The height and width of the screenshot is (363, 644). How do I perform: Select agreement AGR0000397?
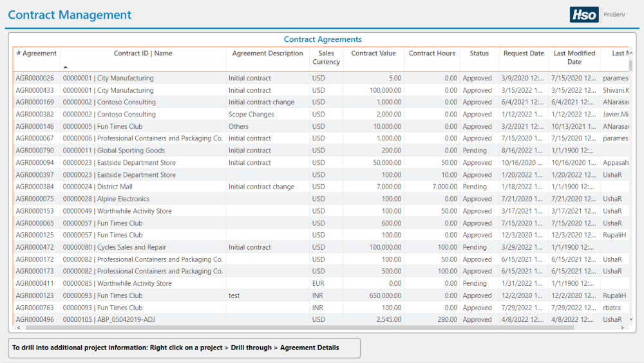click(35, 175)
